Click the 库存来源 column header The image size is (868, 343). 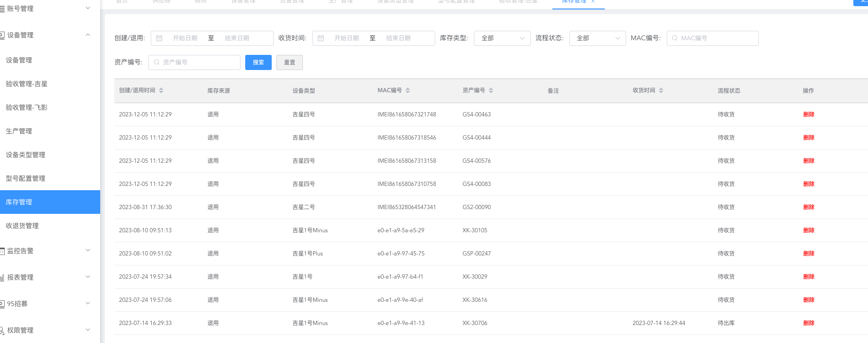click(x=219, y=91)
